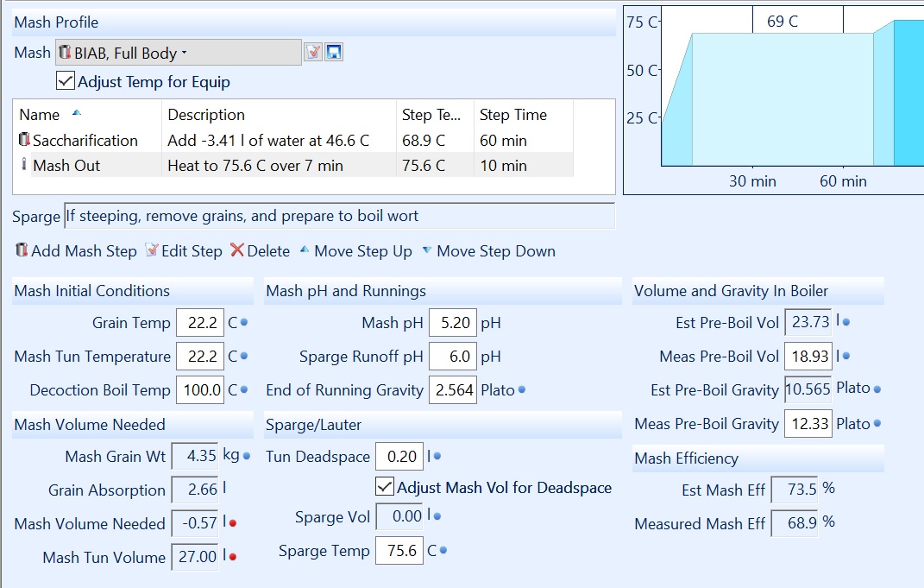
Task: Click the Tun Deadspace input field
Action: (400, 457)
